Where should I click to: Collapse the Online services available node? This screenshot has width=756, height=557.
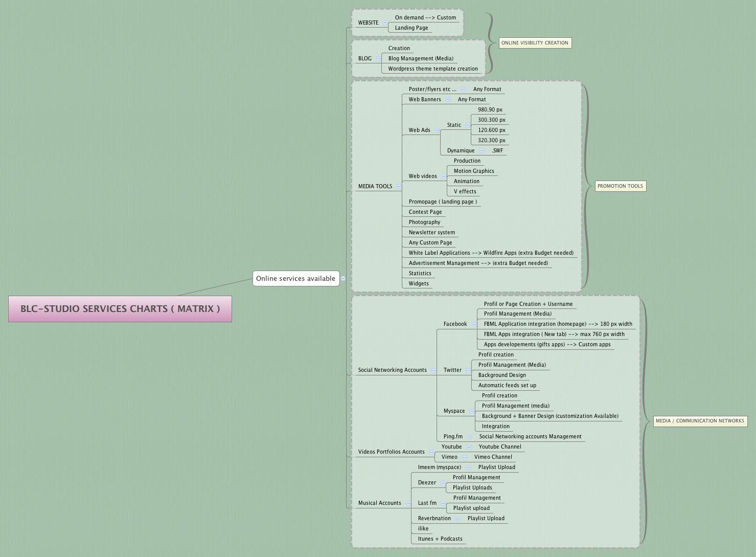point(343,278)
